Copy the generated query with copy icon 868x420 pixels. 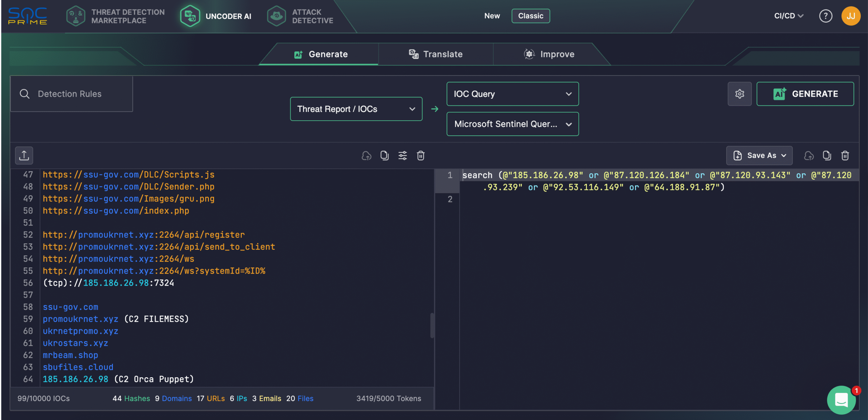click(x=826, y=156)
